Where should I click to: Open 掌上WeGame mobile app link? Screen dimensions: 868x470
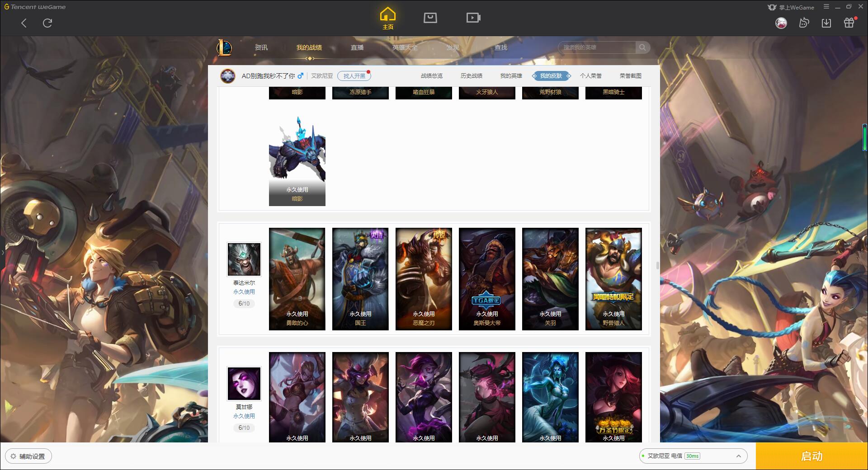click(791, 7)
